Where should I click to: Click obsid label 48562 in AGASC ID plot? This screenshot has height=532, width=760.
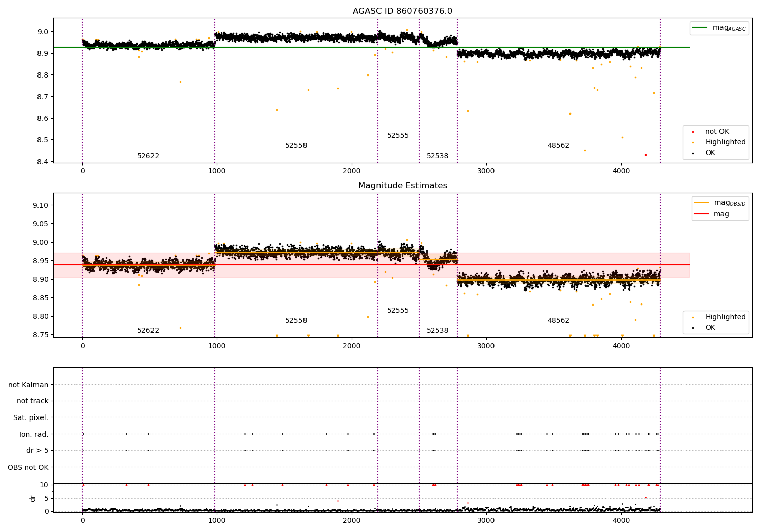coord(558,146)
